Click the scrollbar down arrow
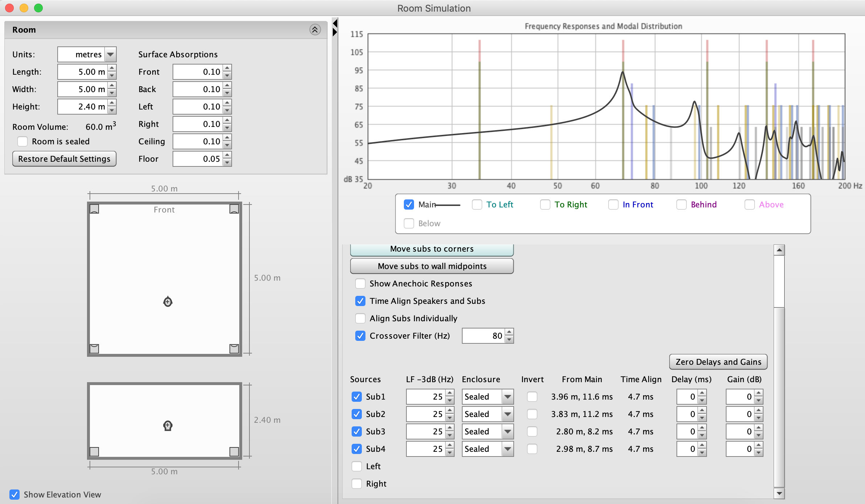Viewport: 865px width, 504px height. click(779, 493)
